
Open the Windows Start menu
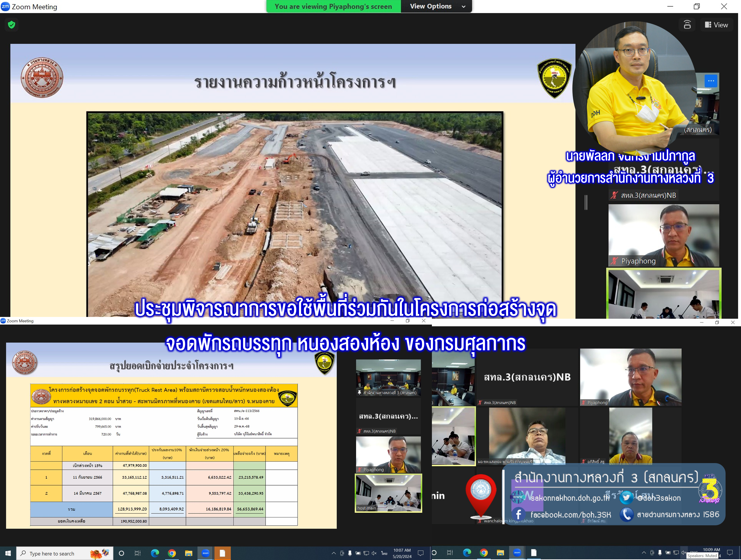coord(8,553)
